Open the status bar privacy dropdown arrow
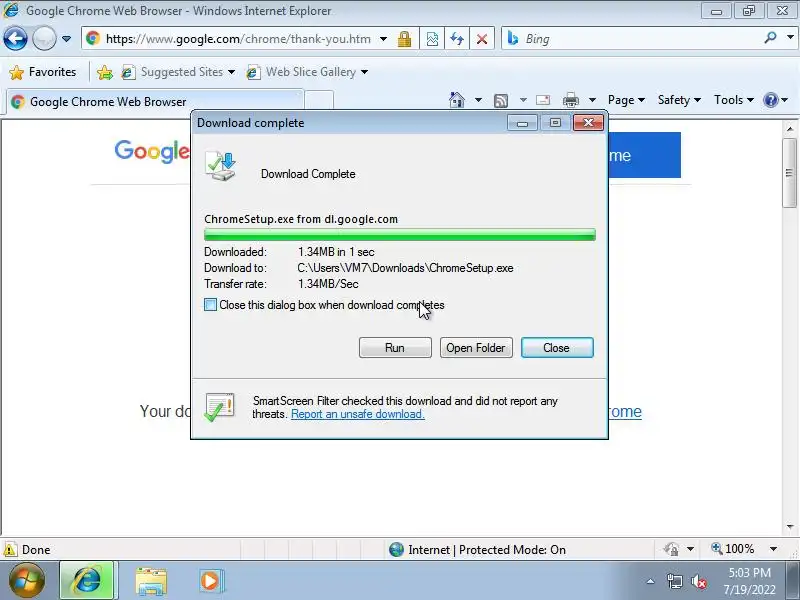This screenshot has width=800, height=600. (690, 549)
